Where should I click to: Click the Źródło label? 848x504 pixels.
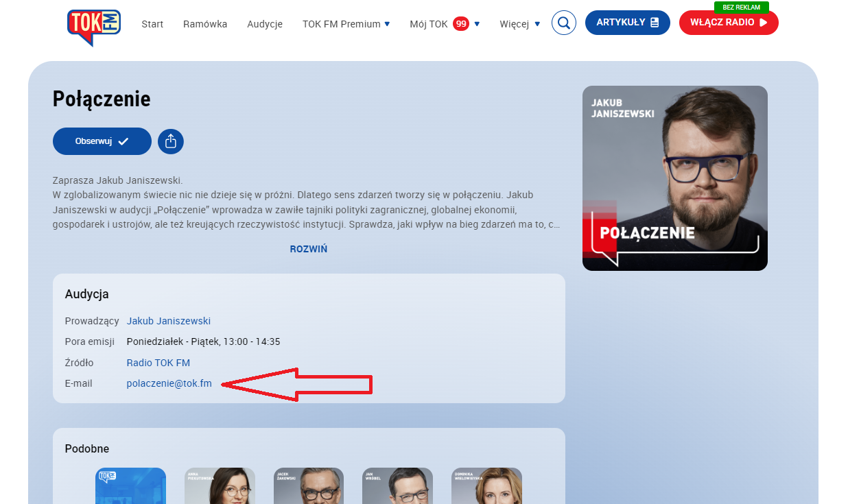pos(80,363)
